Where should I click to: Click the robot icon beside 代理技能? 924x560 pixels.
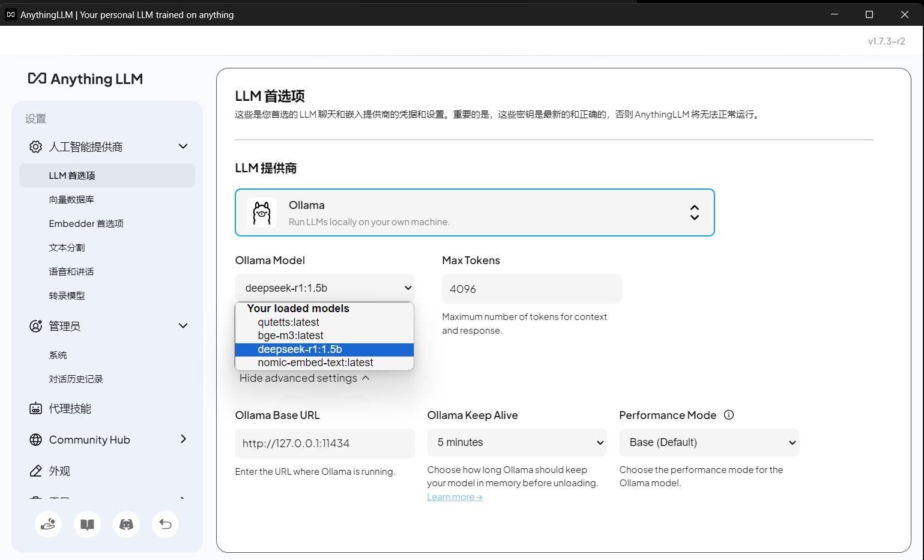[x=35, y=409]
